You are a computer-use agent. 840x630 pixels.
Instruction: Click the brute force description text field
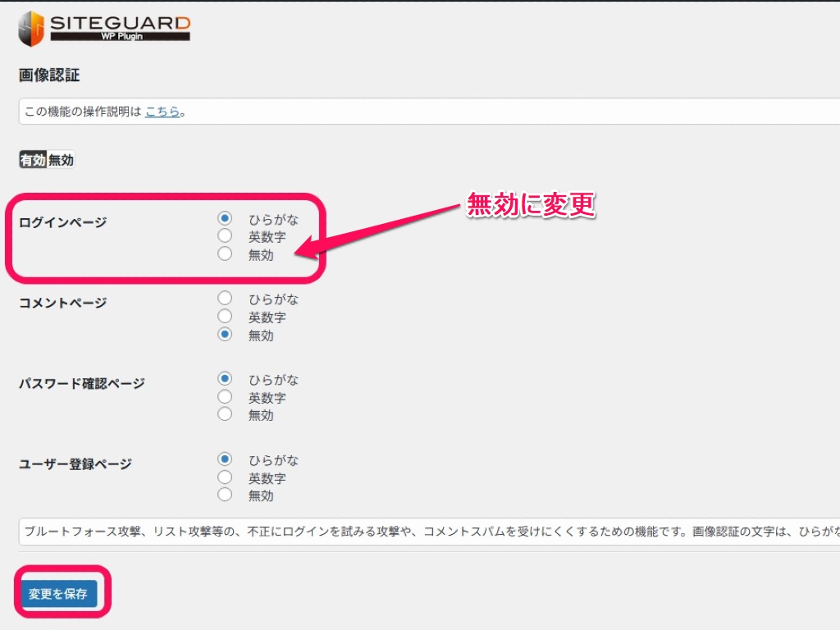[x=410, y=533]
